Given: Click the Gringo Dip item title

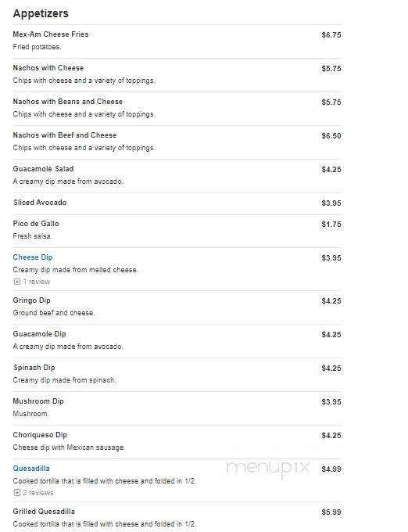Looking at the screenshot, I should tap(31, 300).
